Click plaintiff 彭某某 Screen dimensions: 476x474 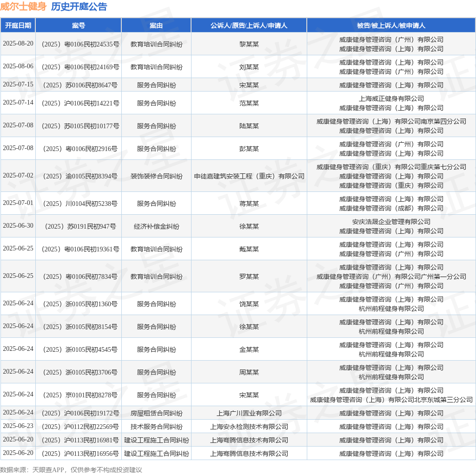pyautogui.click(x=249, y=149)
